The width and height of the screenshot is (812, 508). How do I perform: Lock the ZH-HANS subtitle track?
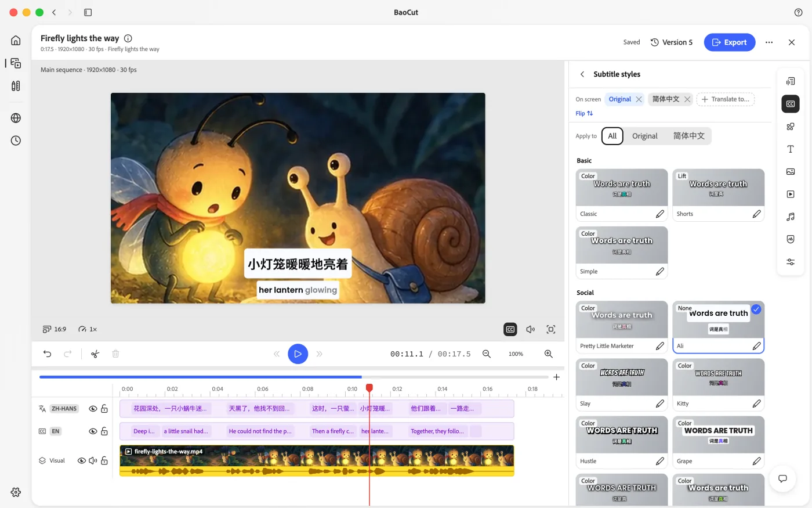point(104,409)
